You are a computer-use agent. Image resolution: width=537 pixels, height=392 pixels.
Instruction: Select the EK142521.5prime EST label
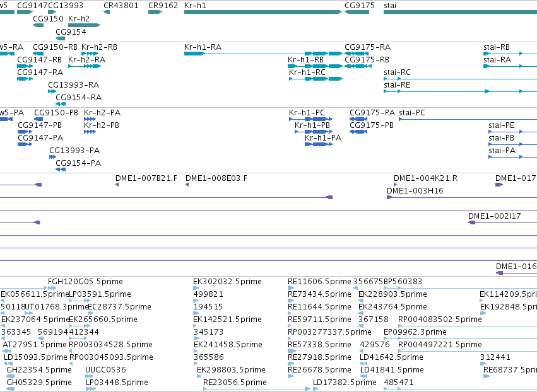coord(227,320)
